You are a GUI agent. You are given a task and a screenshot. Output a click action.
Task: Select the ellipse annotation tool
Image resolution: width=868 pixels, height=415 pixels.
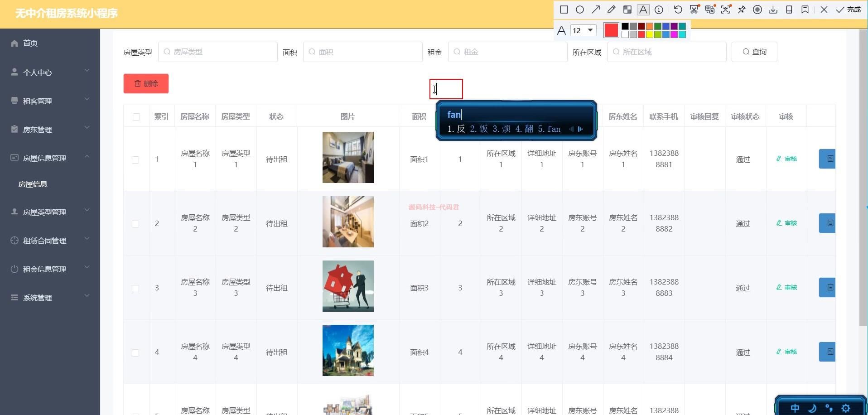pos(580,10)
